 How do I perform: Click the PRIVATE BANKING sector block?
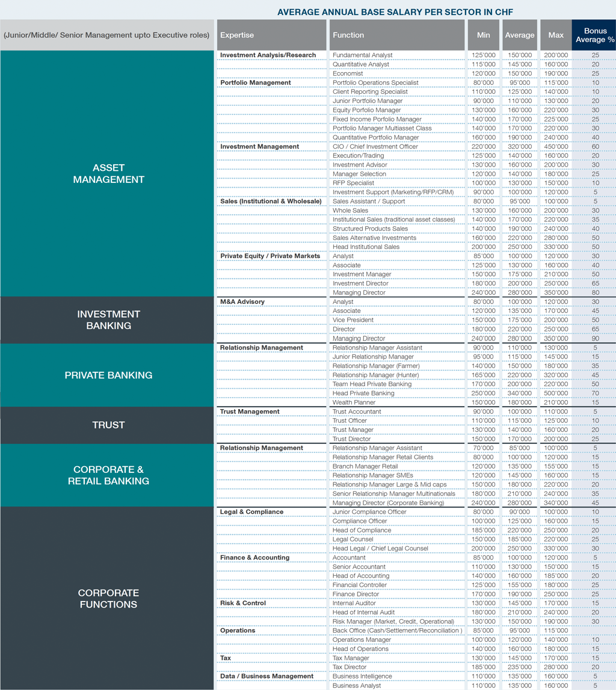pyautogui.click(x=107, y=375)
